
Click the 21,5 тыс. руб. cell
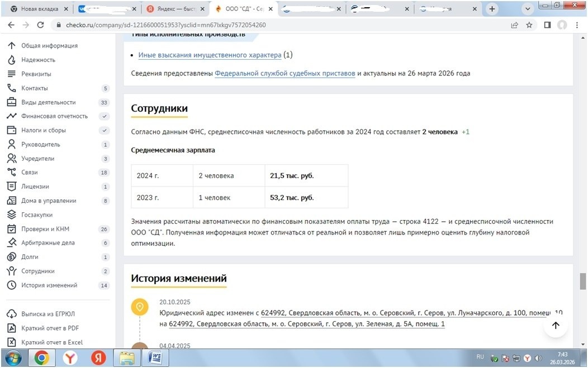tap(306, 175)
